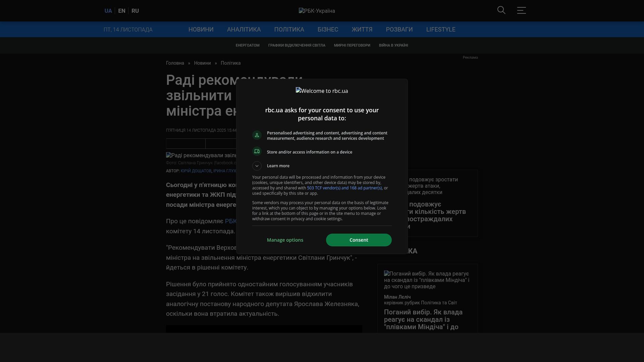644x362 pixels.
Task: Open the hamburger menu icon
Action: (521, 10)
